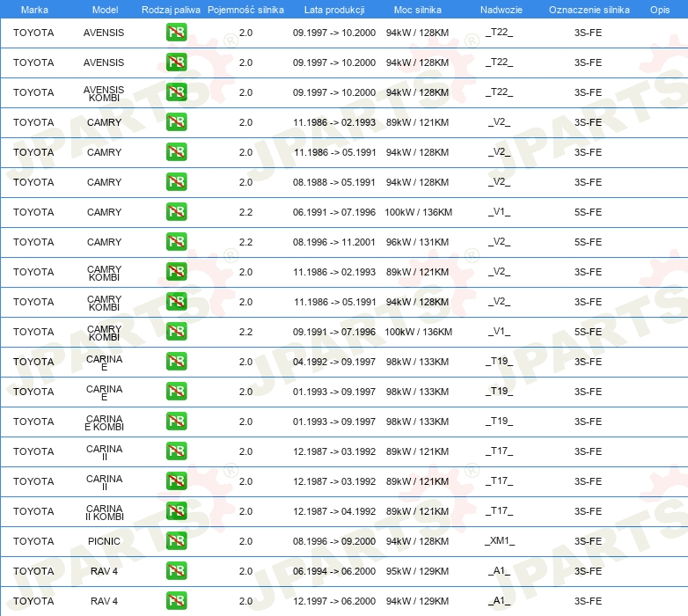Click petrol icon in CAMRY 11.1986 -> 02.1993 sedan row
The image size is (688, 616).
click(176, 122)
